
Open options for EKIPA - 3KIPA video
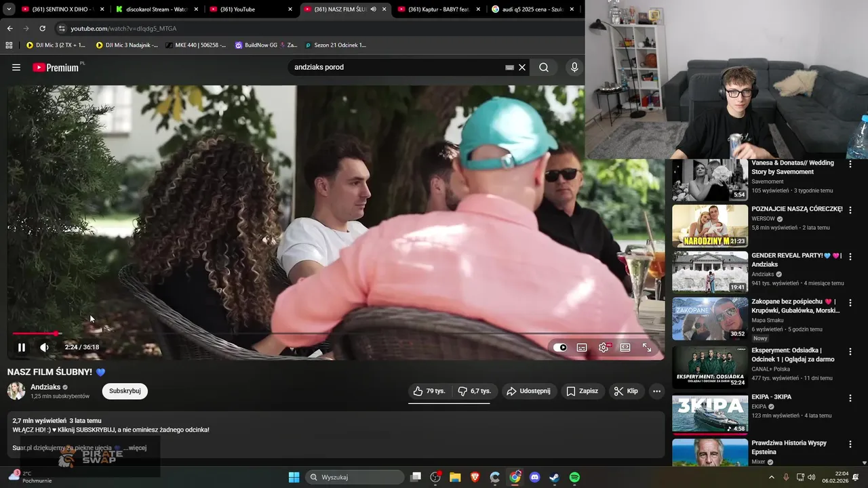[850, 398]
